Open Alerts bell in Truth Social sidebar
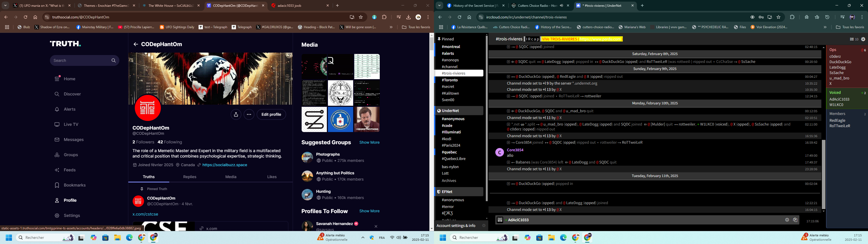The height and width of the screenshot is (244, 868). [x=65, y=109]
